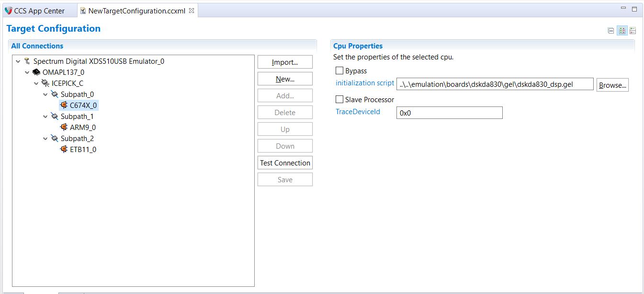Select the Subpath_1 row
This screenshot has width=644, height=294.
click(77, 117)
